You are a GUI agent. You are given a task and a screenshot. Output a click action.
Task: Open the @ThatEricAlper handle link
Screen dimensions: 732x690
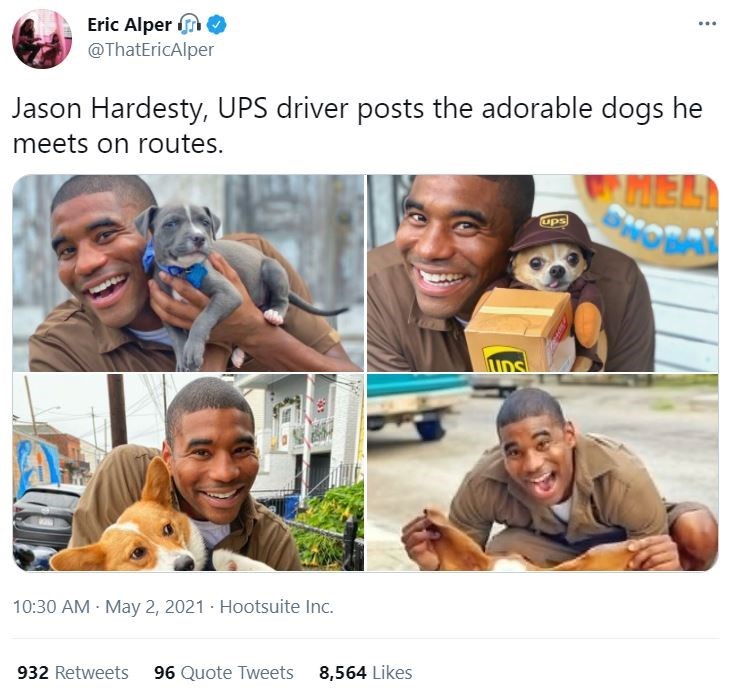[x=151, y=49]
